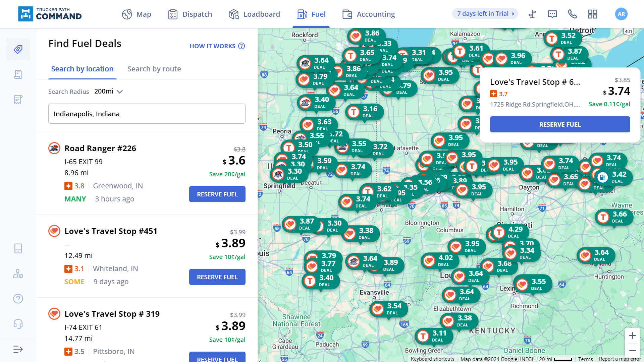The image size is (644, 362).
Task: Click the Love's # 319 heart logo
Action: 54,314
